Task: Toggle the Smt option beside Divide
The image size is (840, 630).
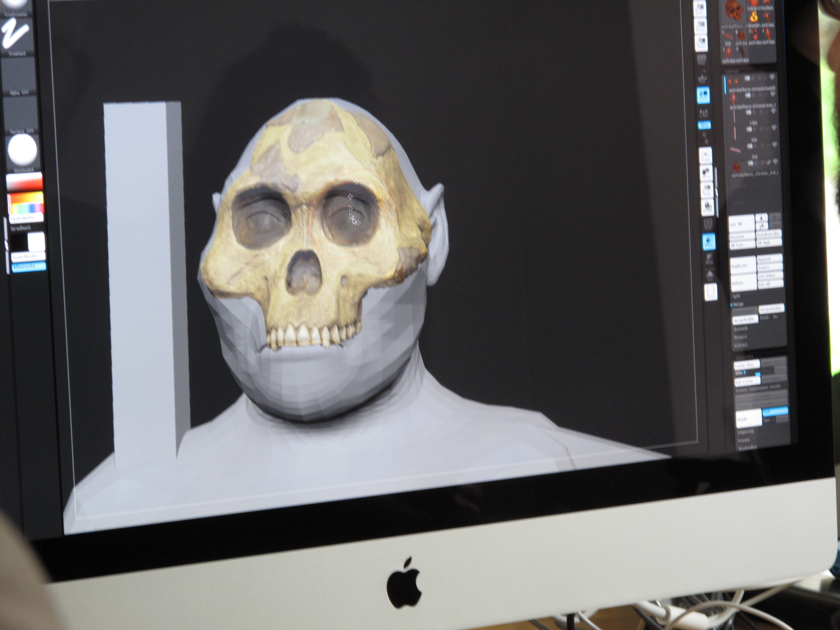Action: point(776,411)
